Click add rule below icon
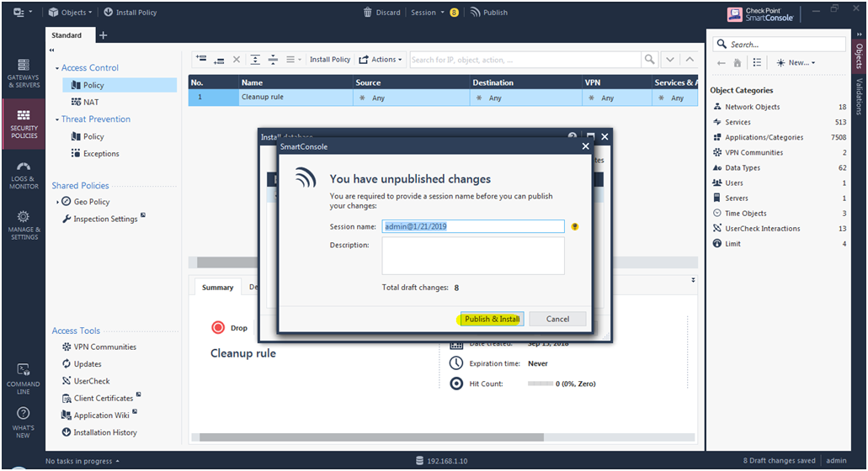Screen dimensions: 868x471 click(219, 60)
